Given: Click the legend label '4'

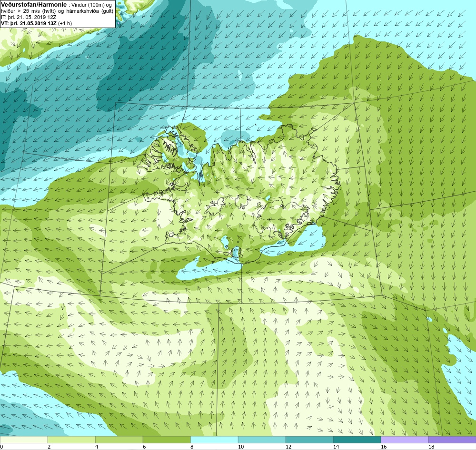Looking at the screenshot, I should pyautogui.click(x=97, y=447).
